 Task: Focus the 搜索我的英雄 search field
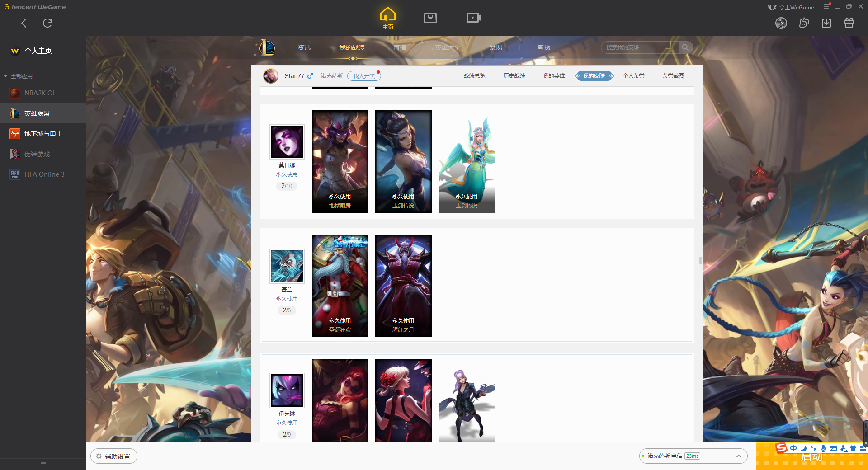click(x=640, y=47)
